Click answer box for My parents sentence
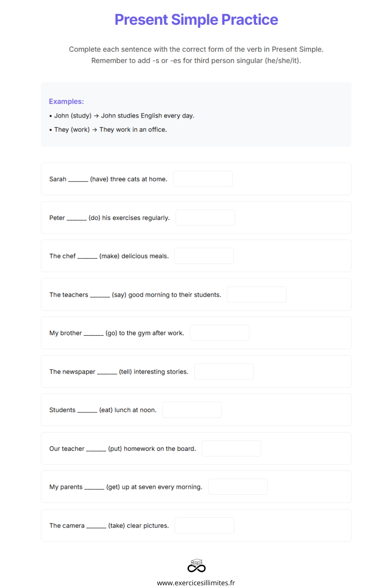 point(238,486)
